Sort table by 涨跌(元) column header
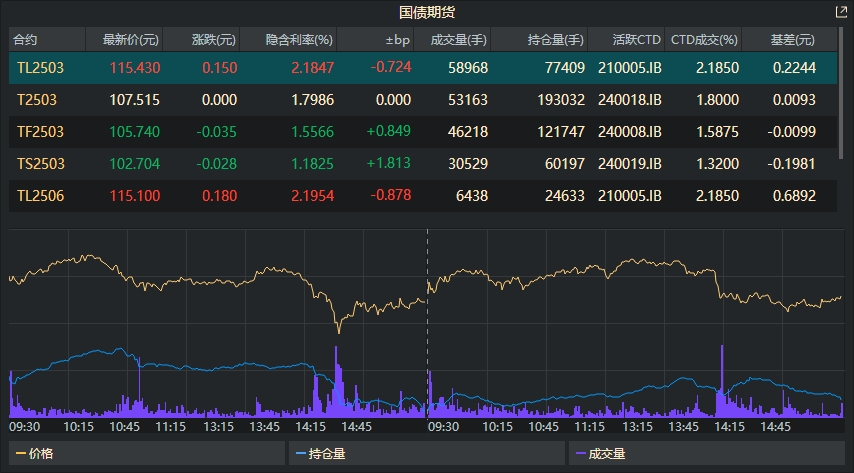 [213, 40]
